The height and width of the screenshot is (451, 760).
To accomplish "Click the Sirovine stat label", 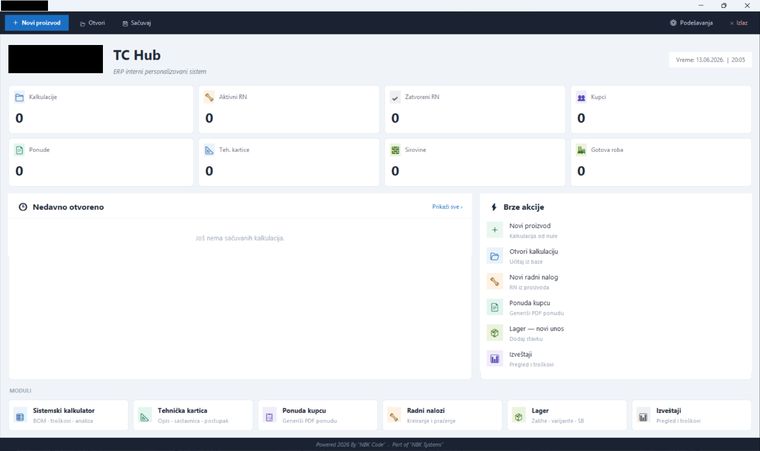I will click(x=415, y=150).
